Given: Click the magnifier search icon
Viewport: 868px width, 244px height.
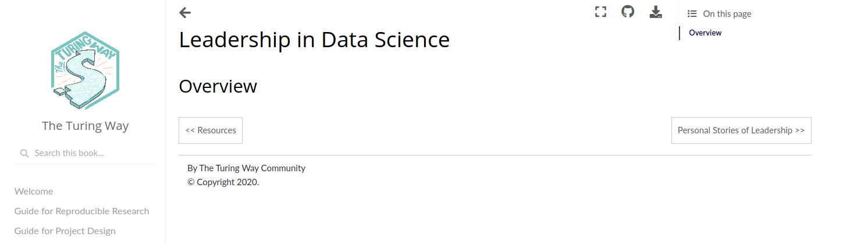Looking at the screenshot, I should click(24, 153).
